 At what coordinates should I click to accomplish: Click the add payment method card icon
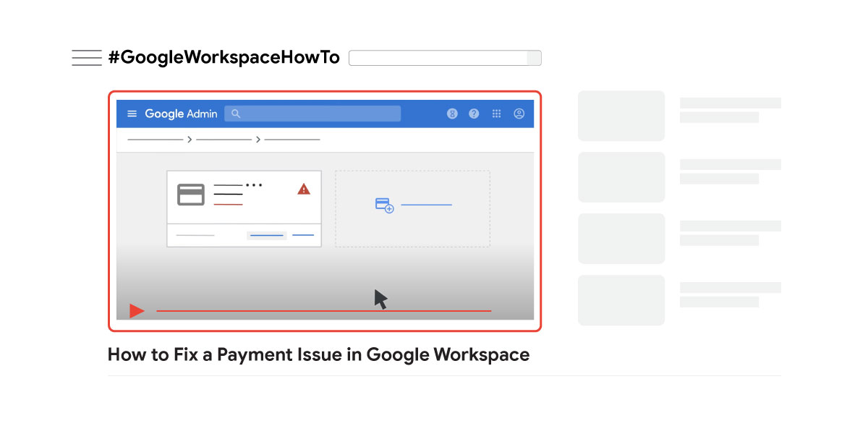point(384,205)
